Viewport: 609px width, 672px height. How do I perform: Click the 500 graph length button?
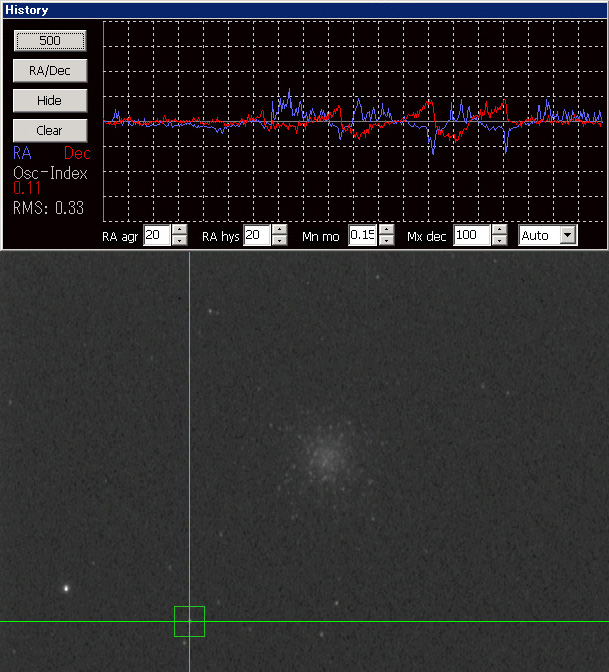coord(50,41)
